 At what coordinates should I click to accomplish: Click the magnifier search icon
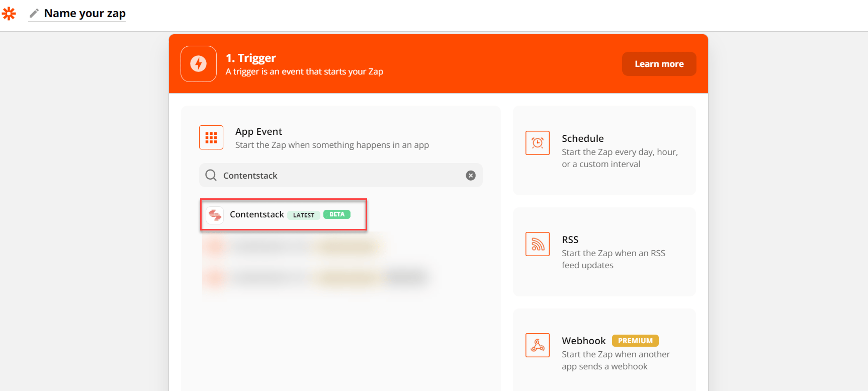(x=211, y=175)
